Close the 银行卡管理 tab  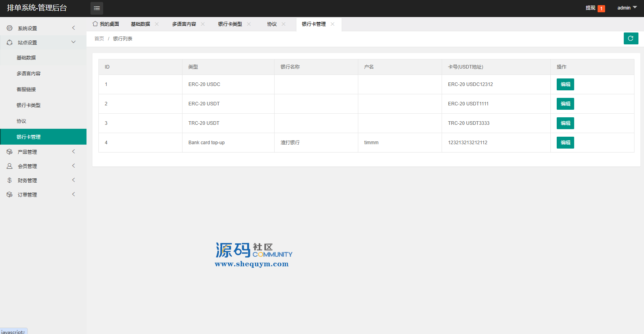click(x=333, y=24)
